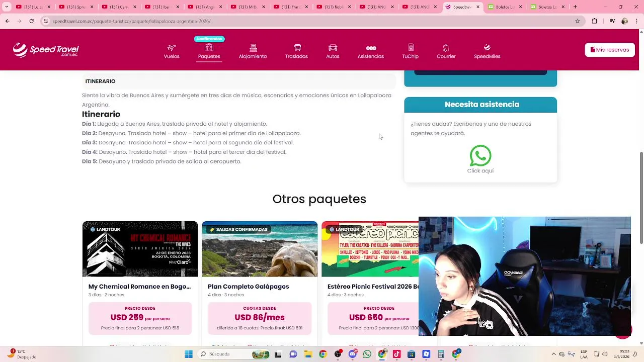Click the Speed Travel logo
644x362 pixels.
point(46,50)
